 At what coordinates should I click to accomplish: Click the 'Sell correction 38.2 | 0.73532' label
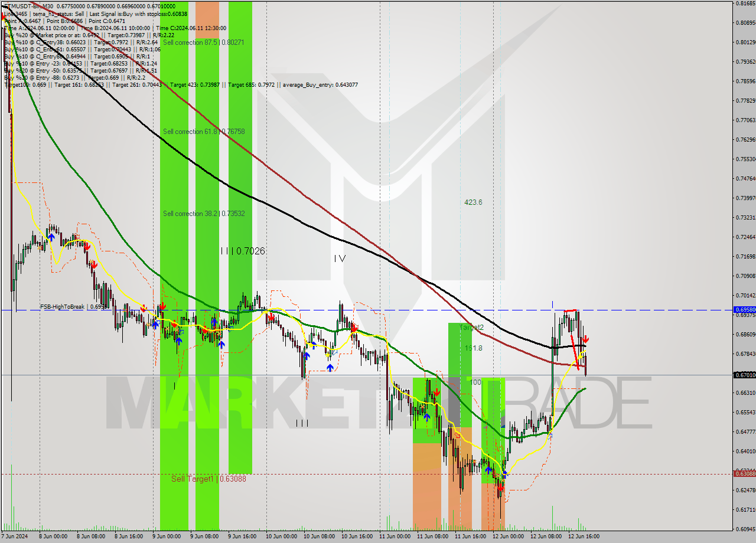[203, 214]
